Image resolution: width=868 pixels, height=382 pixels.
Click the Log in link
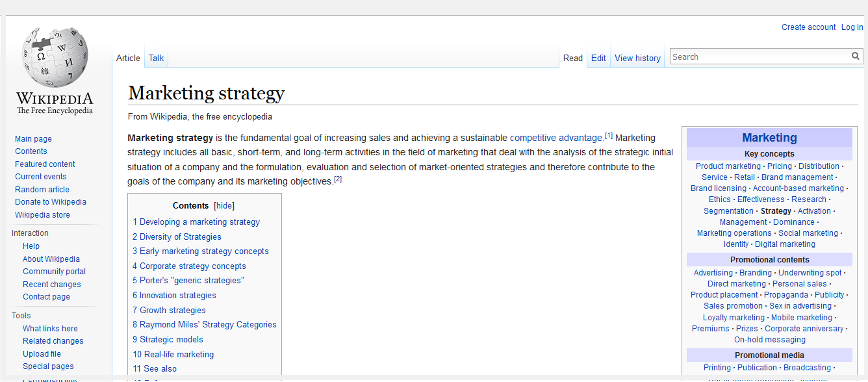[852, 27]
